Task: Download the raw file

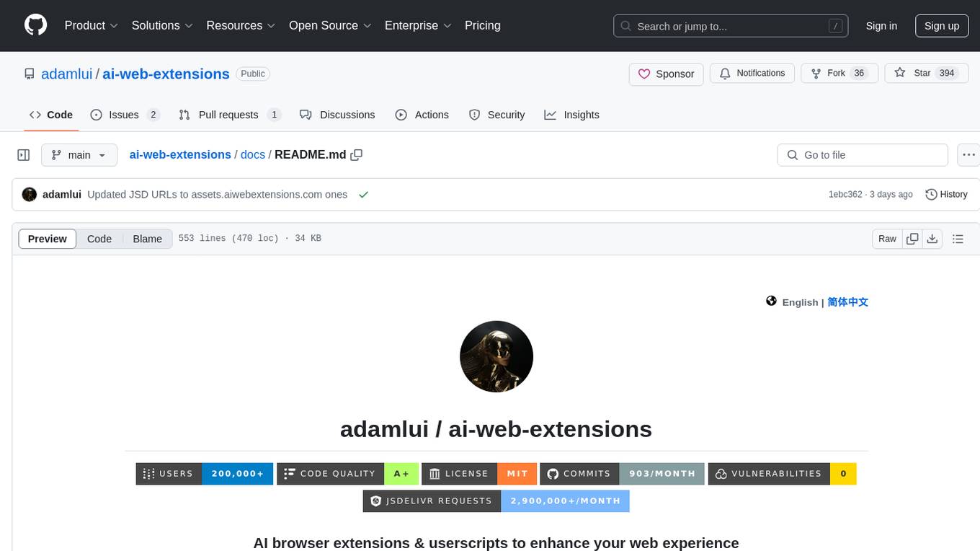Action: [932, 239]
